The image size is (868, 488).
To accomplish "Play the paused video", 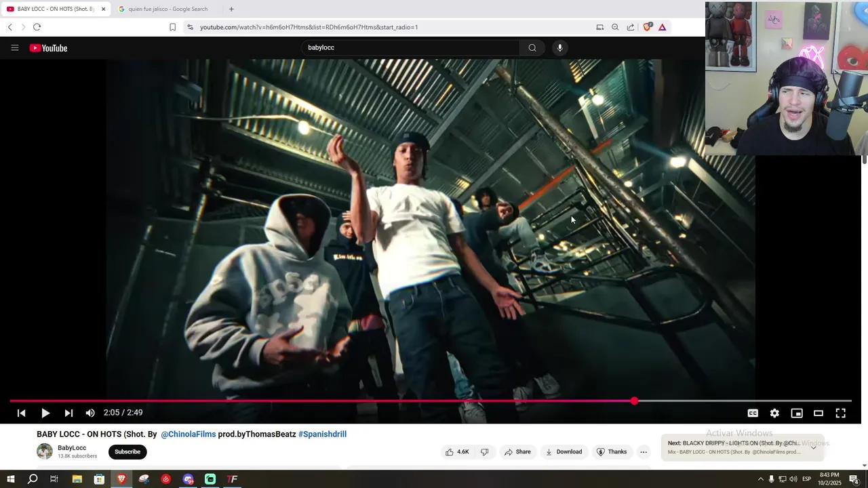I will point(45,413).
